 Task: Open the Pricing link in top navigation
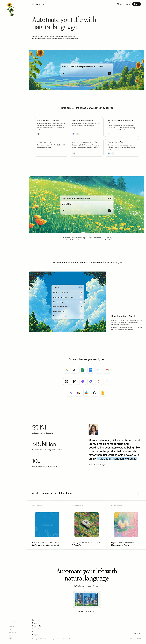pos(119,4)
